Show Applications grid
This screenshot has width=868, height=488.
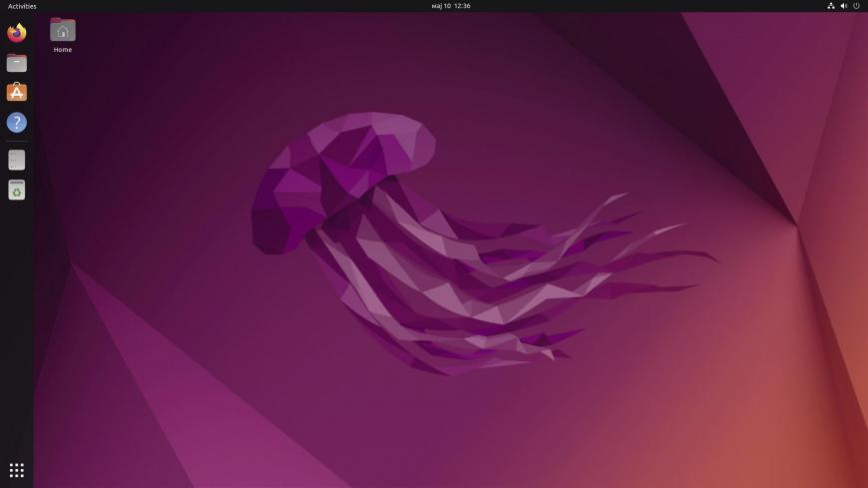[x=17, y=470]
